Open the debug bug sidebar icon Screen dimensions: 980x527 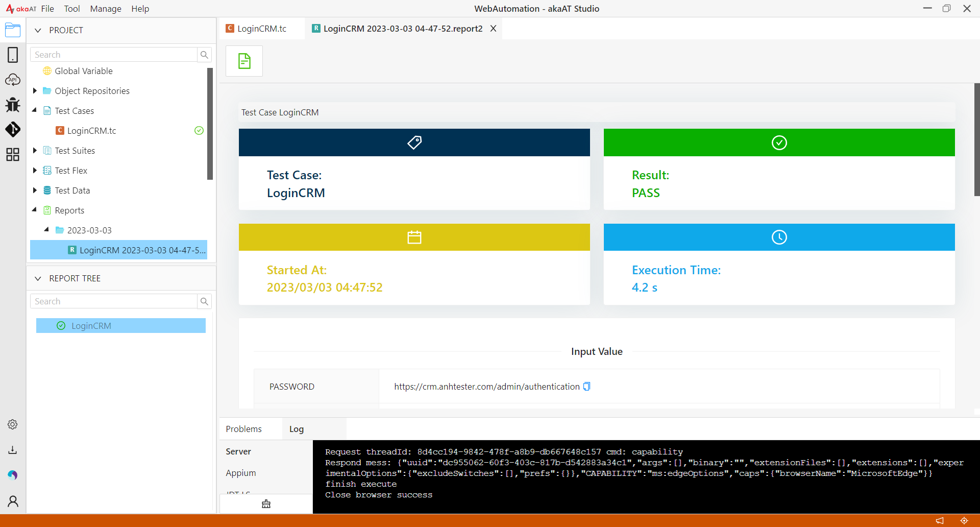pyautogui.click(x=13, y=105)
